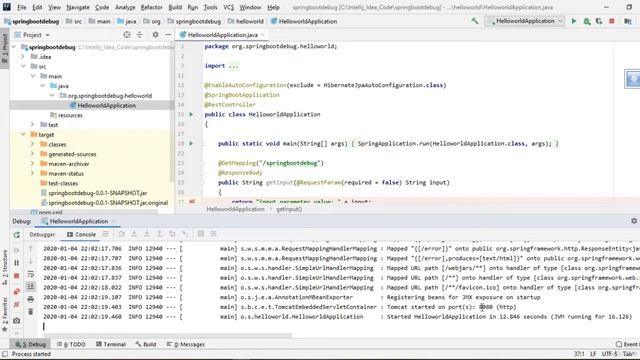Screen dimensions: 640x360
Task: Run HelloworldApplication with green play icon
Action: 573,21
